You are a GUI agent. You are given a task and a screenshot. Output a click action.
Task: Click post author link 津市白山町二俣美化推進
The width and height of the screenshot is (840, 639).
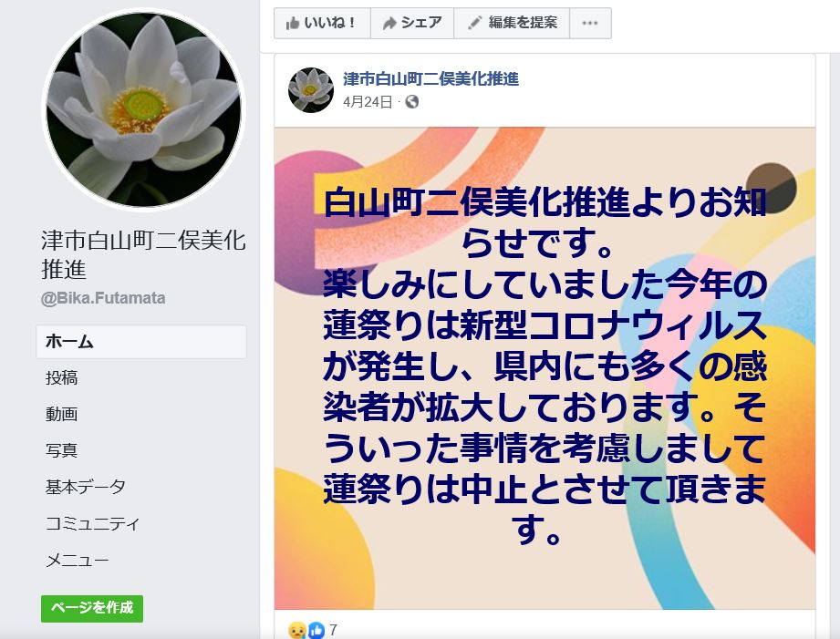430,79
